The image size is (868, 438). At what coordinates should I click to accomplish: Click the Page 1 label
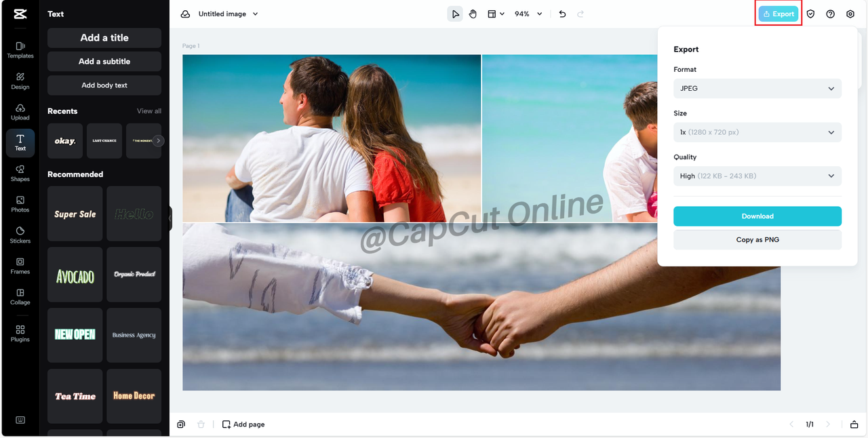(191, 46)
